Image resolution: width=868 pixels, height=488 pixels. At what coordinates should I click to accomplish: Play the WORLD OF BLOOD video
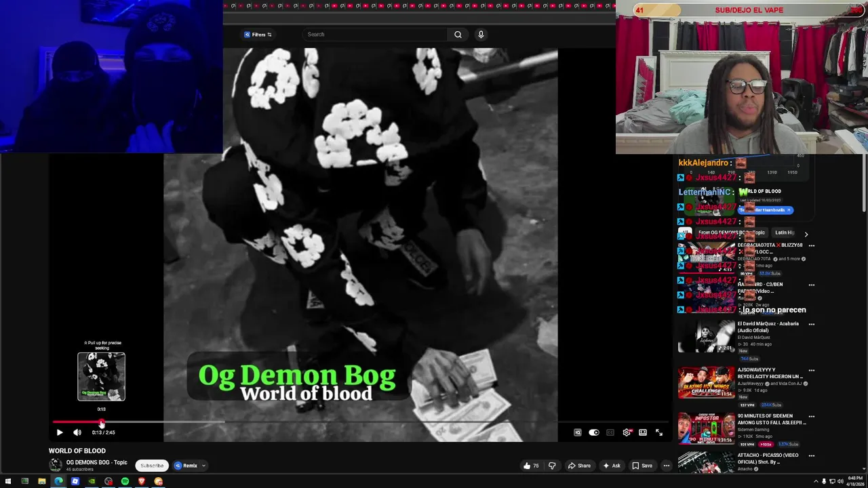pyautogui.click(x=60, y=432)
